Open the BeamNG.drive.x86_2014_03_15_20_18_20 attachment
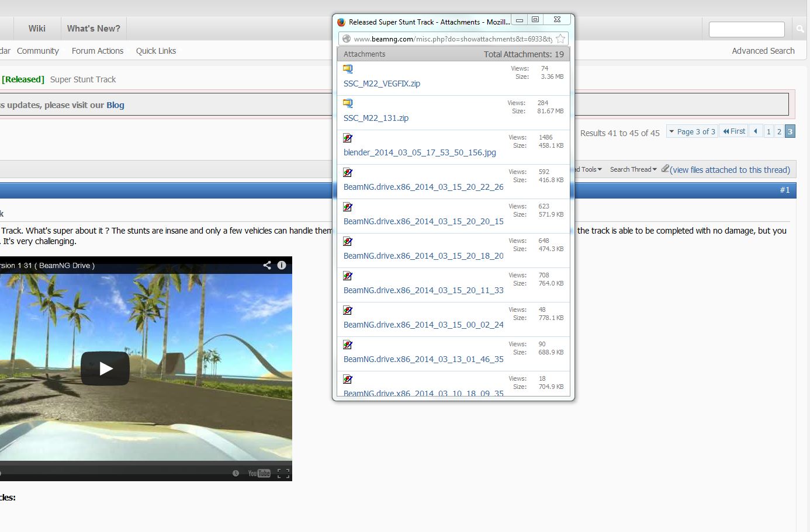This screenshot has height=532, width=810. coord(423,256)
